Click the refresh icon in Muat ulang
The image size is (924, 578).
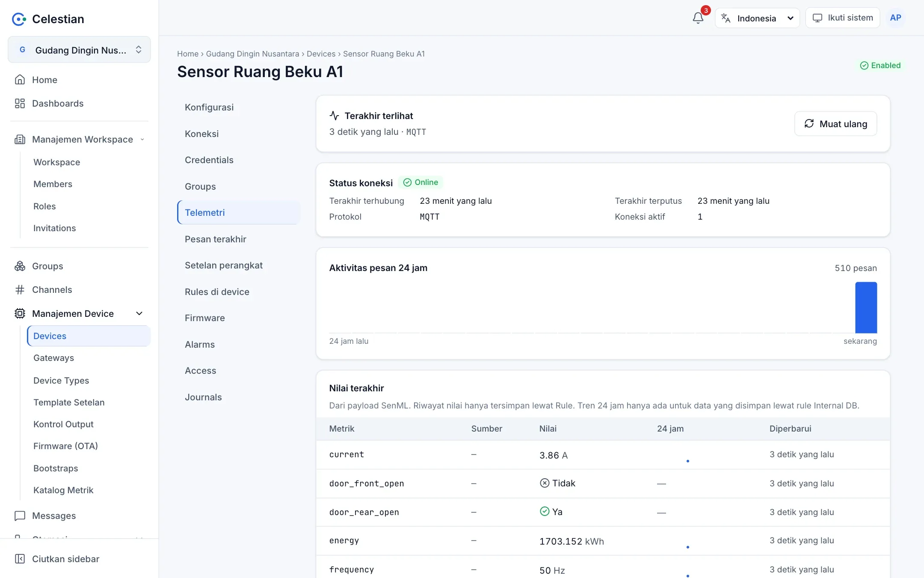click(809, 123)
